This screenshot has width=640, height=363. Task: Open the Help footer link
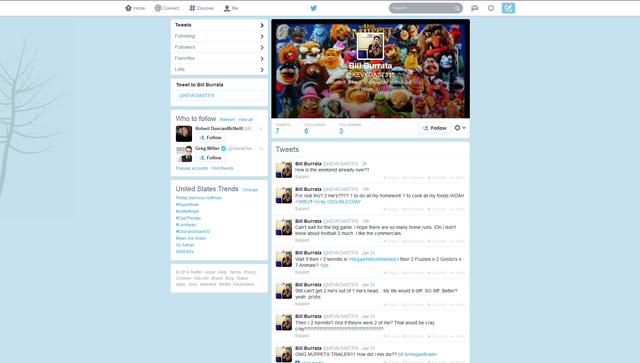pyautogui.click(x=222, y=272)
